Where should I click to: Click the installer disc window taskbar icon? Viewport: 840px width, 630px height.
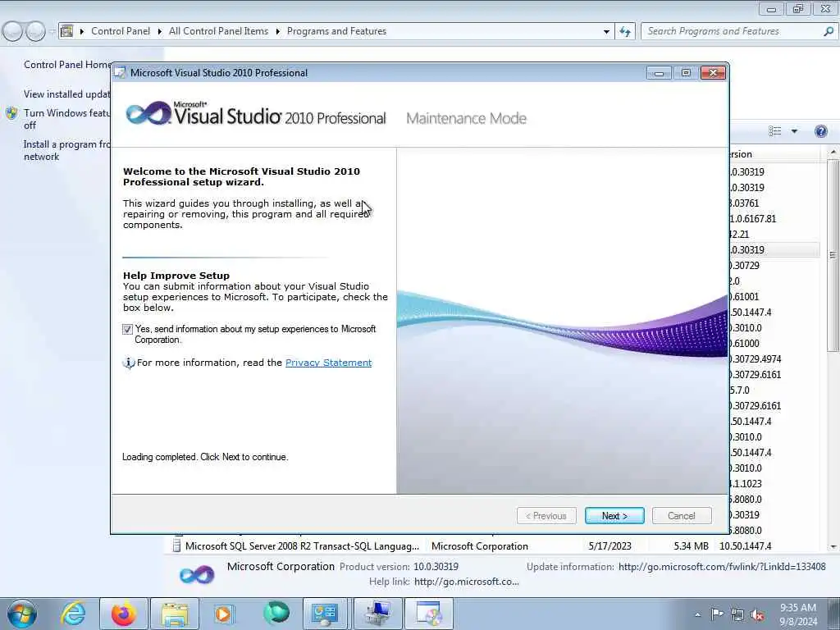tap(428, 614)
